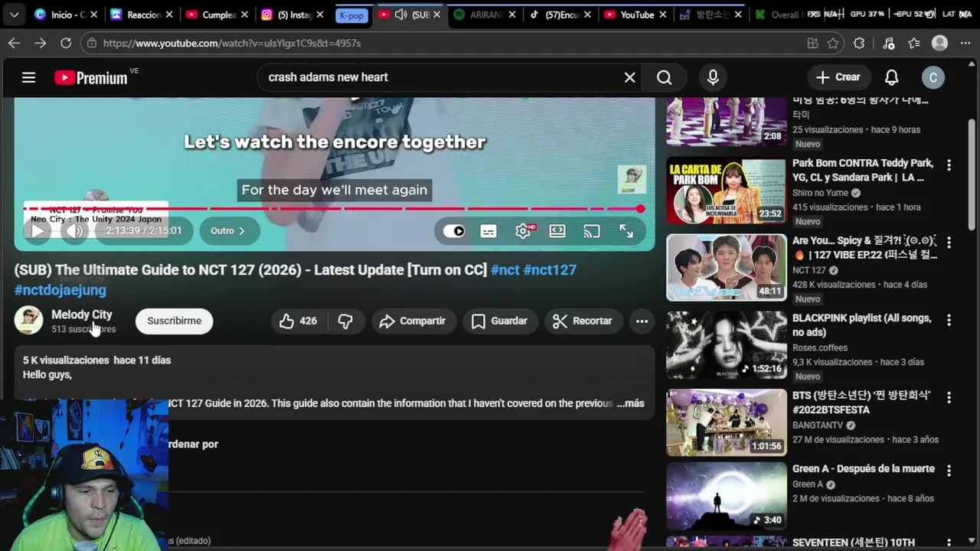Open player settings gear
Image resolution: width=980 pixels, height=551 pixels.
click(x=523, y=231)
